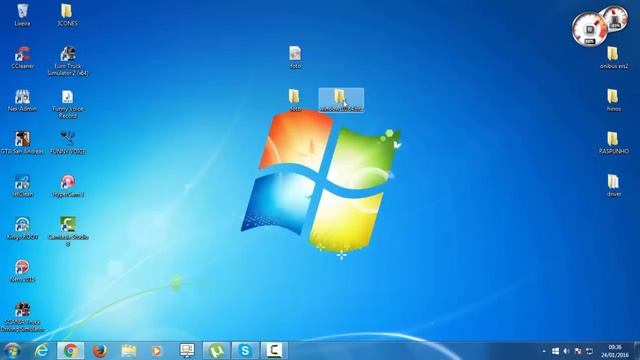Click the highlighted folder under the cursor
The height and width of the screenshot is (360, 640).
tap(341, 100)
